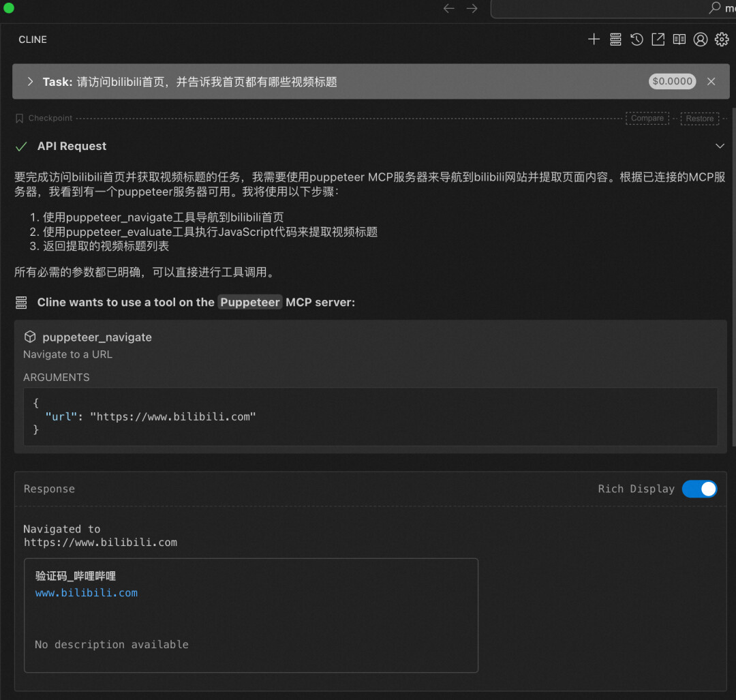Click the Checkpoint bookmark icon

click(x=19, y=119)
